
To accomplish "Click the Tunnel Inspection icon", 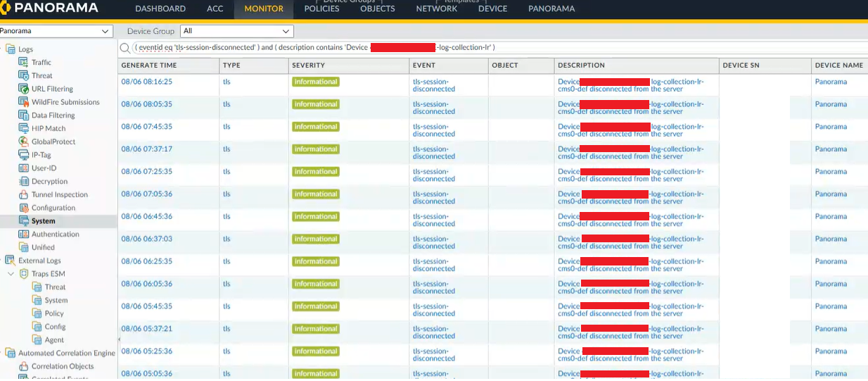I will click(x=23, y=194).
